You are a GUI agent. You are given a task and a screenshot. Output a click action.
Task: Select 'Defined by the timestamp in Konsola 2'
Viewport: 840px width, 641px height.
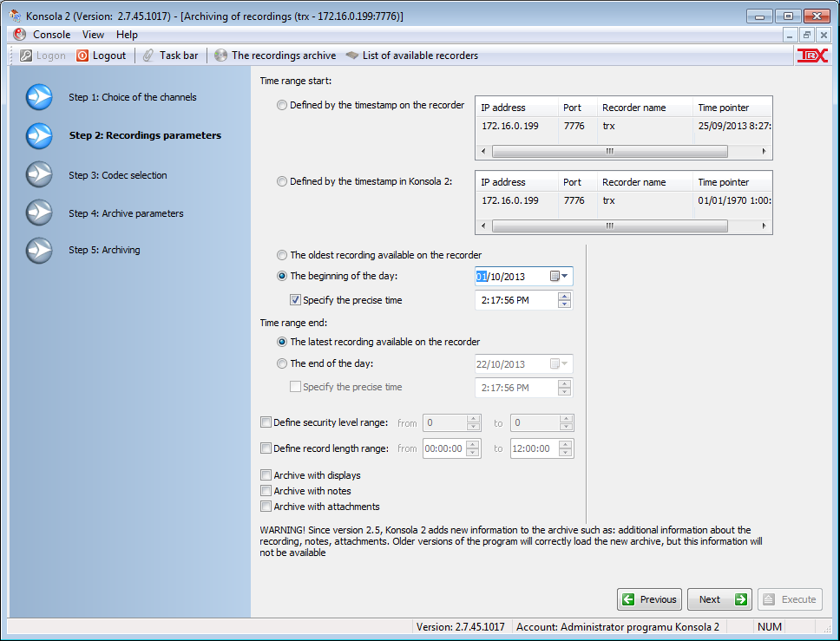pyautogui.click(x=282, y=181)
